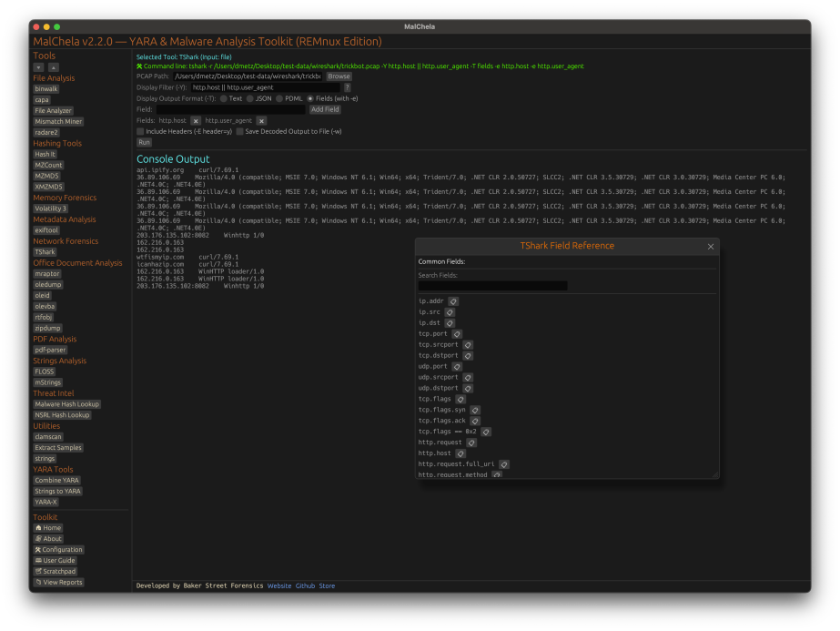Close the TShark Field Reference panel
Image resolution: width=840 pixels, height=631 pixels.
711,247
